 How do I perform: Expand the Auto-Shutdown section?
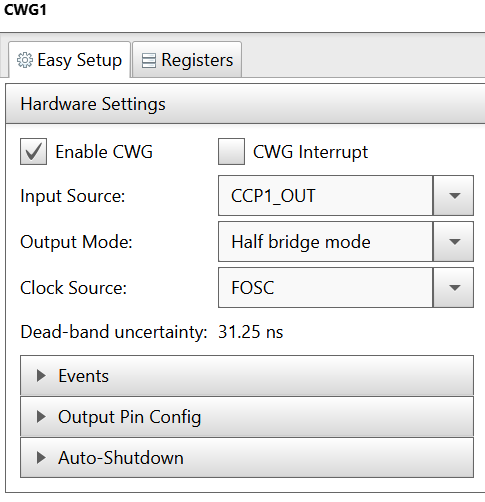(x=247, y=458)
